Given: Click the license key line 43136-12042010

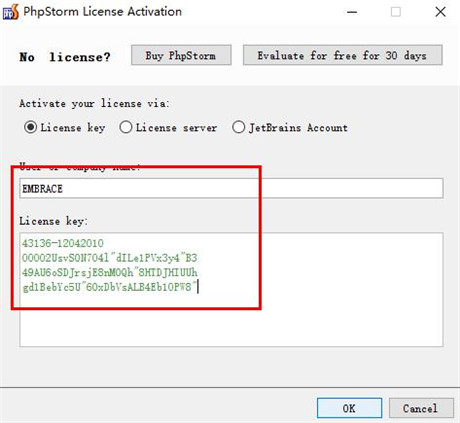Looking at the screenshot, I should coord(63,243).
